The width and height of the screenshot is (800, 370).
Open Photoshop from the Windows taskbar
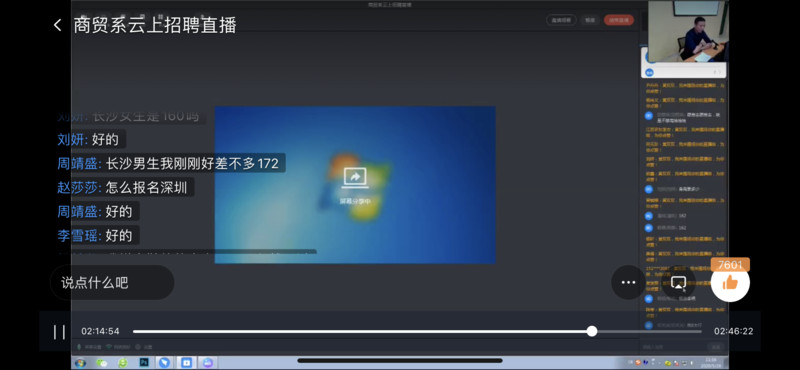[x=144, y=362]
